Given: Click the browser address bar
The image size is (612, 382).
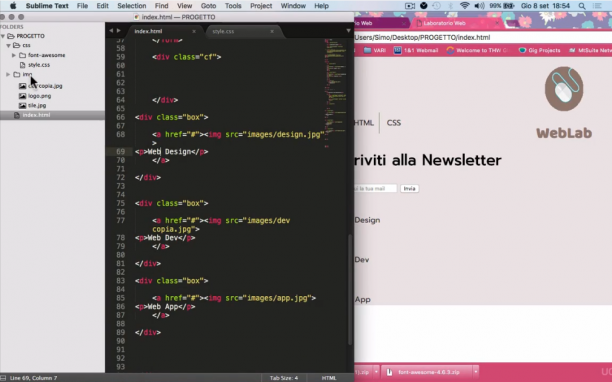Looking at the screenshot, I should (x=483, y=37).
